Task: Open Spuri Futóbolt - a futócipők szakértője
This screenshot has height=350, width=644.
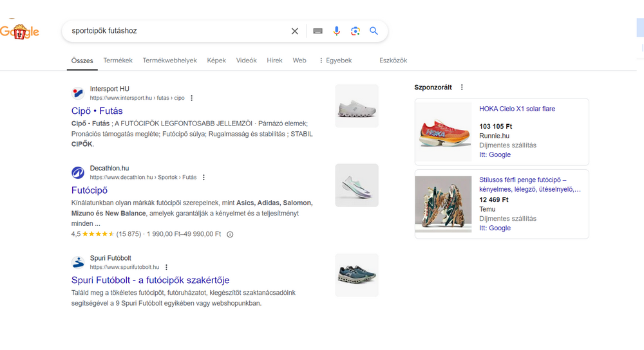Action: (x=150, y=281)
